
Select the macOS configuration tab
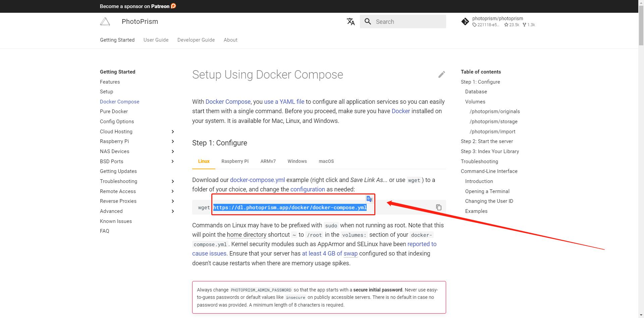326,161
